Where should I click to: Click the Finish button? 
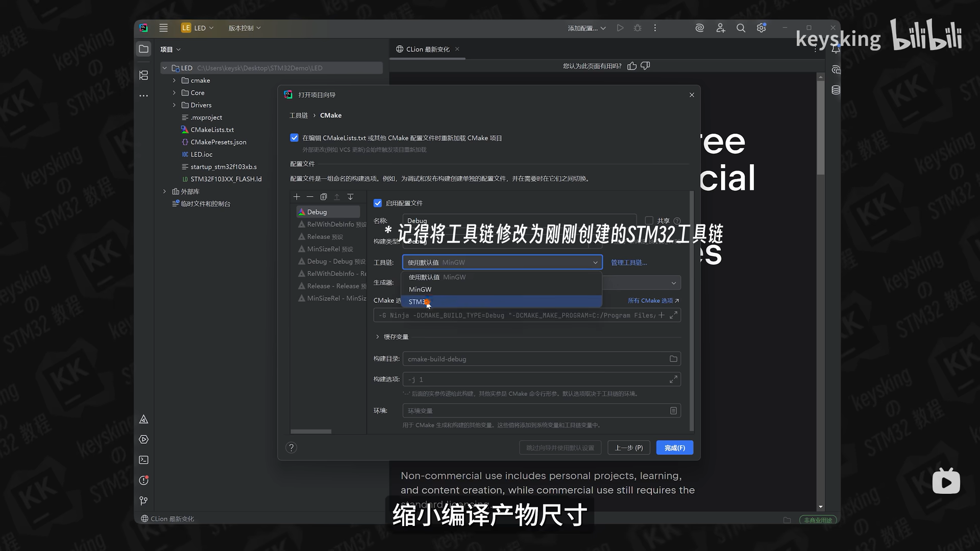674,448
